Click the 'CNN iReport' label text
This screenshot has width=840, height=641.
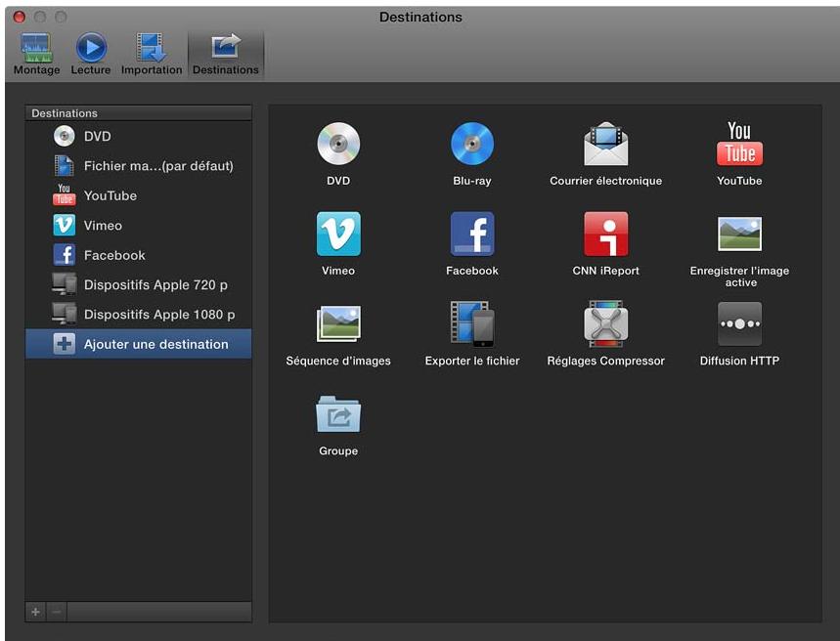606,271
